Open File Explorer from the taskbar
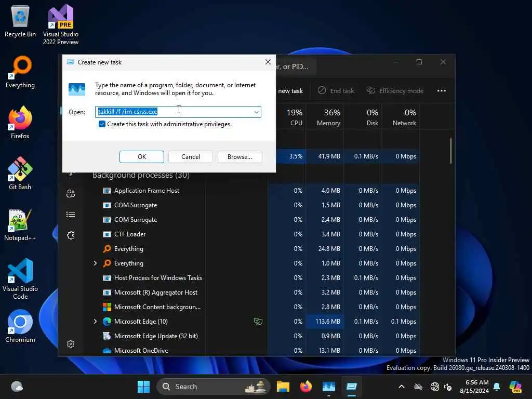 point(283,387)
